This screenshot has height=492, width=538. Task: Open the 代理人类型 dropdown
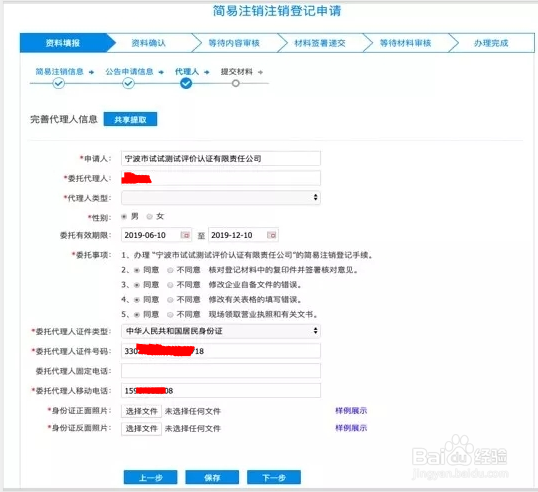pos(221,198)
